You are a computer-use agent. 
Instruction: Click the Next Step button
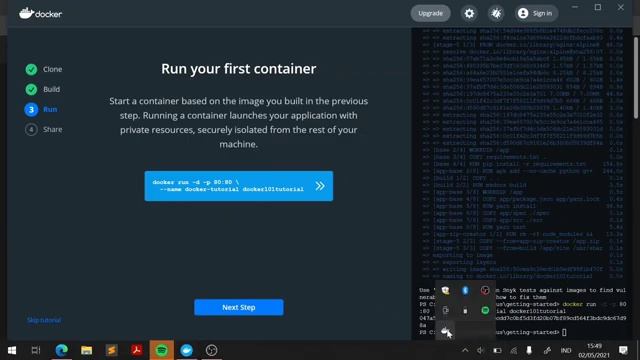239,307
